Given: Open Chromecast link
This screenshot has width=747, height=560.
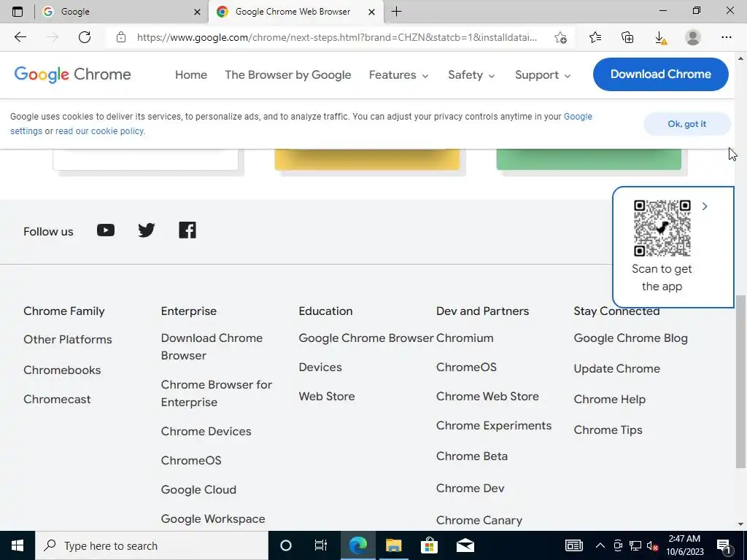Looking at the screenshot, I should [x=57, y=399].
